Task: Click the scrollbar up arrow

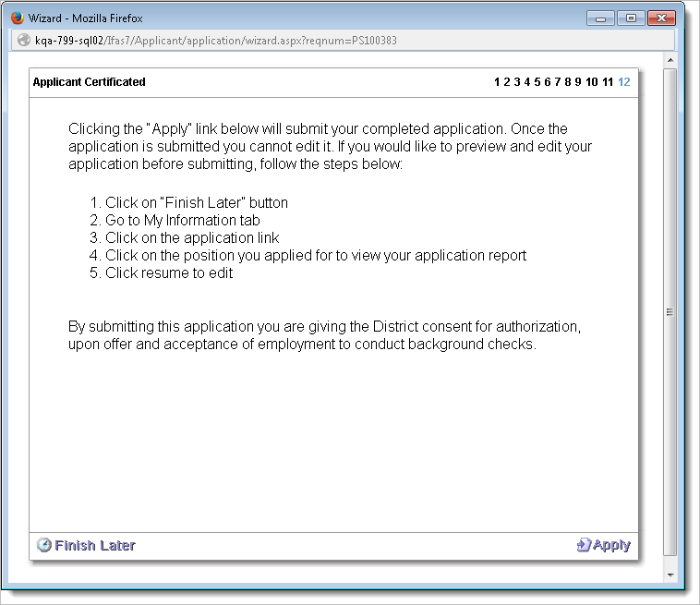Action: [671, 62]
